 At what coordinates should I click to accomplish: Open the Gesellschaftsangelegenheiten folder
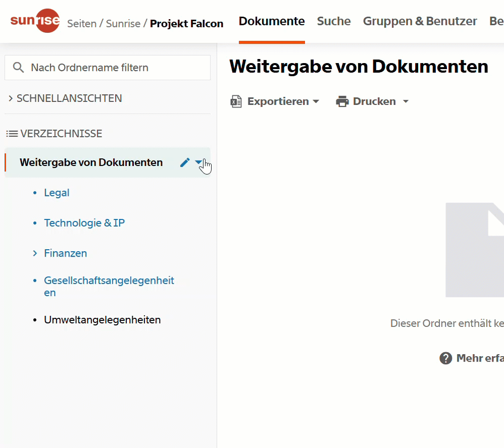[109, 287]
